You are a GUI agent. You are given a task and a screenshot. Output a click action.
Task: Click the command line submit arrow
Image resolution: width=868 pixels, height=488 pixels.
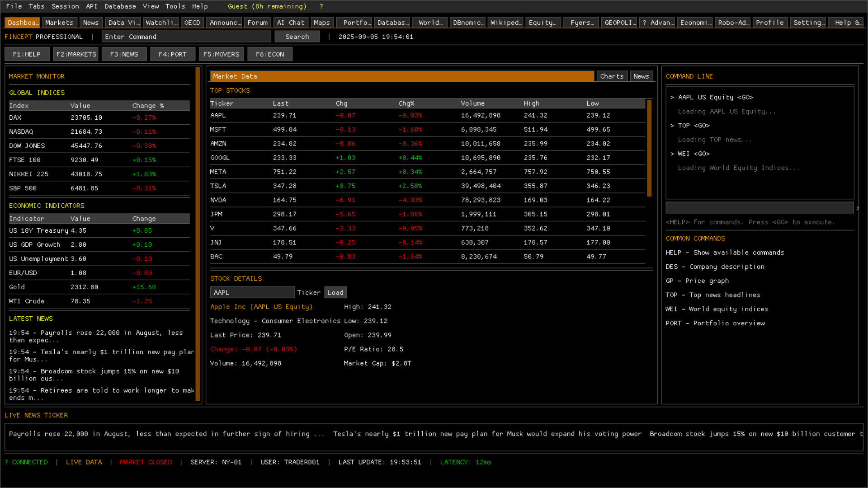(x=857, y=208)
